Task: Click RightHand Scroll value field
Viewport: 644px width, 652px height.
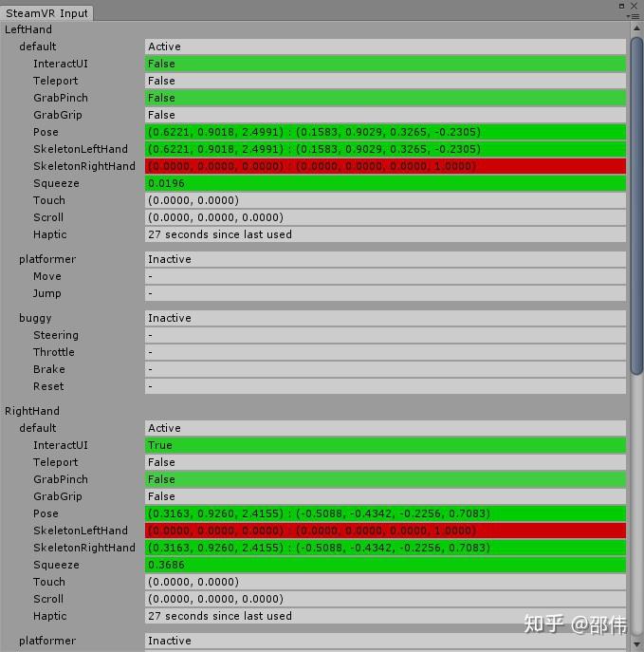Action: [x=385, y=599]
